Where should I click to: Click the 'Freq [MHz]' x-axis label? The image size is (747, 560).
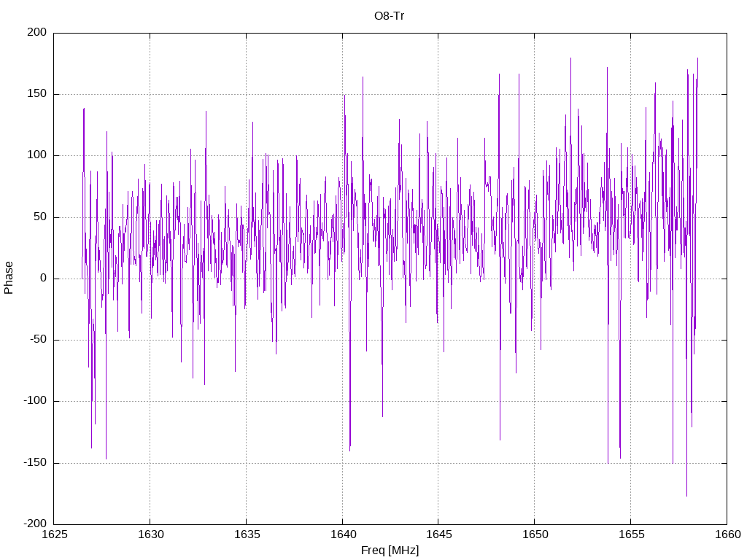(390, 551)
